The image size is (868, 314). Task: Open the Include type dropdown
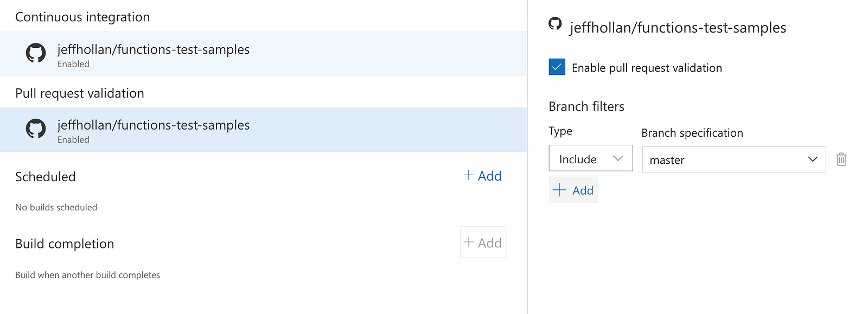pos(590,158)
